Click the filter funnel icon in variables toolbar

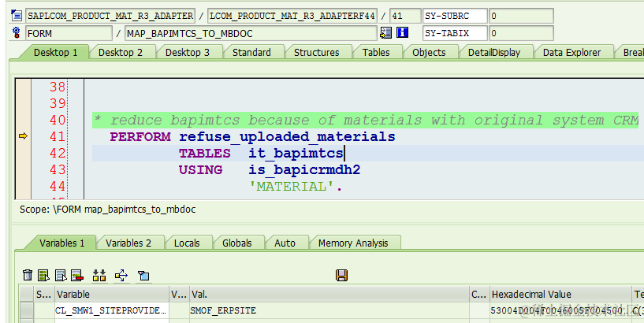pos(143,276)
